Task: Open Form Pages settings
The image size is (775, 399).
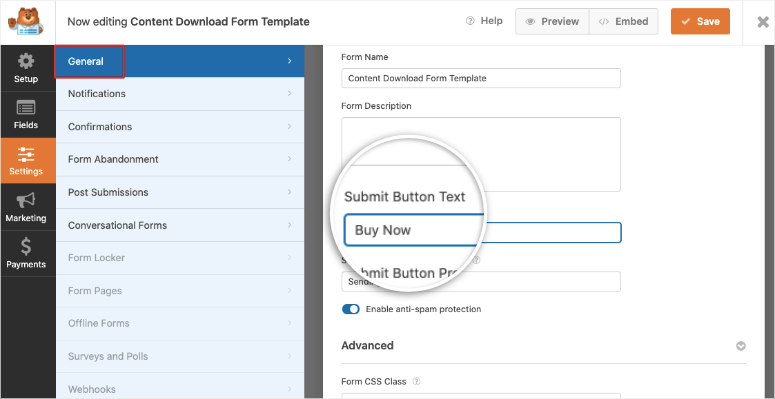Action: click(180, 291)
